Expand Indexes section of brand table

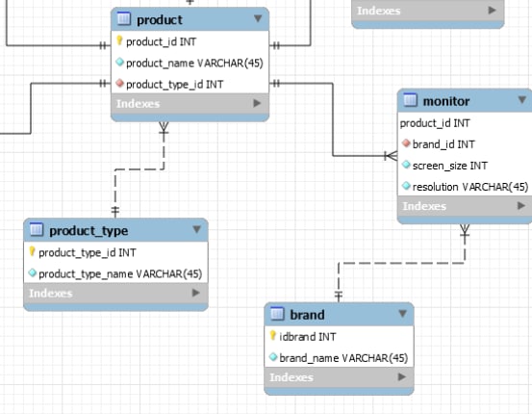pyautogui.click(x=402, y=377)
